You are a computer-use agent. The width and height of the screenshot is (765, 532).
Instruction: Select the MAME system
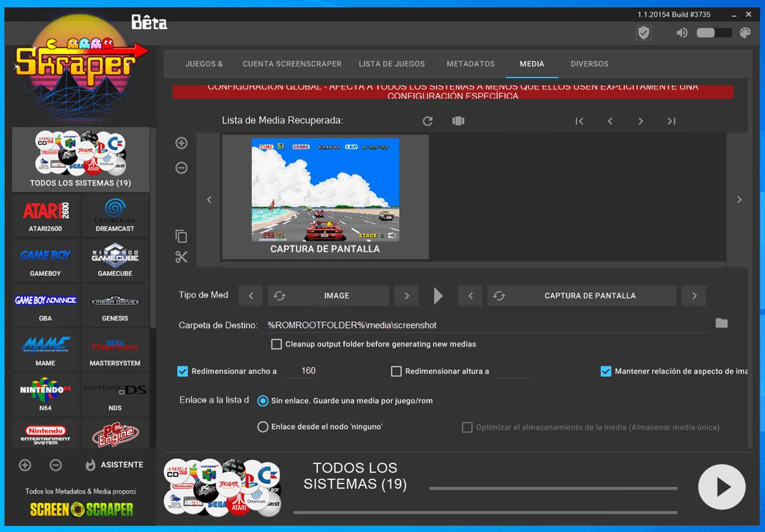tap(45, 350)
